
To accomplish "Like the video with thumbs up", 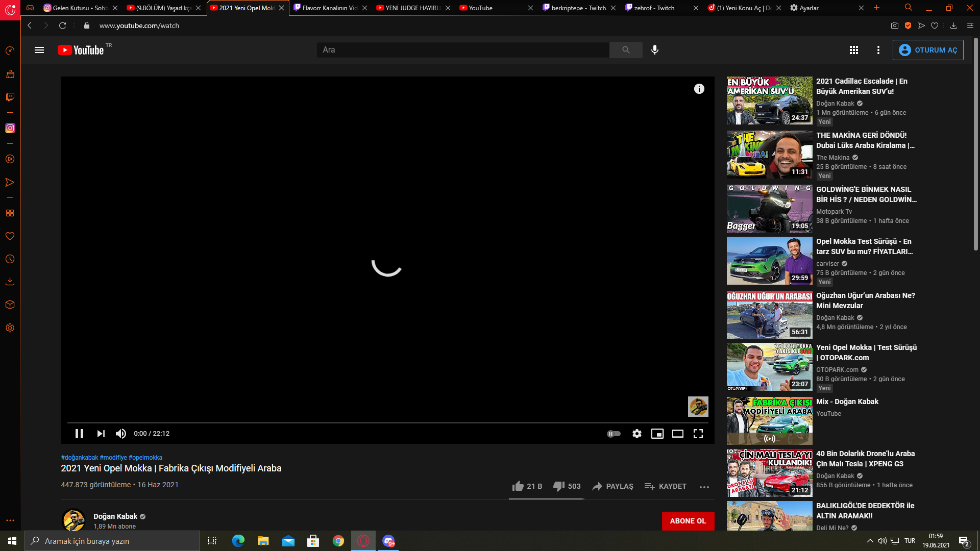I will [527, 486].
